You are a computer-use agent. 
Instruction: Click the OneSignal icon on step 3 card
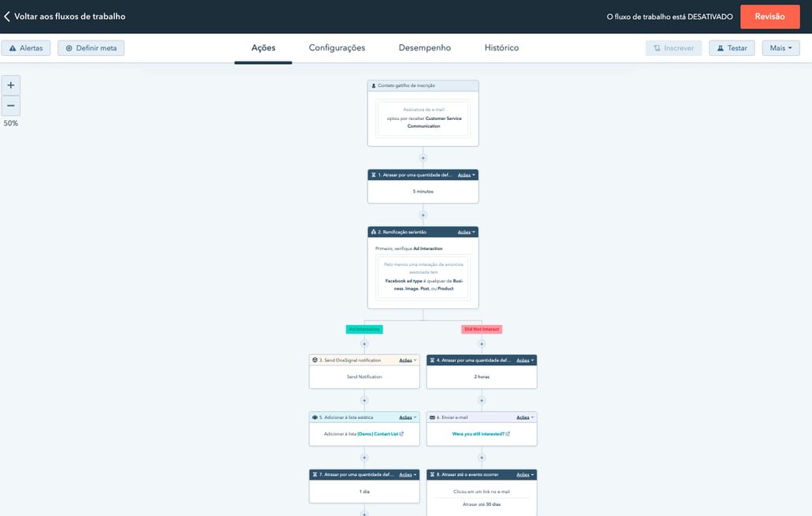[315, 360]
